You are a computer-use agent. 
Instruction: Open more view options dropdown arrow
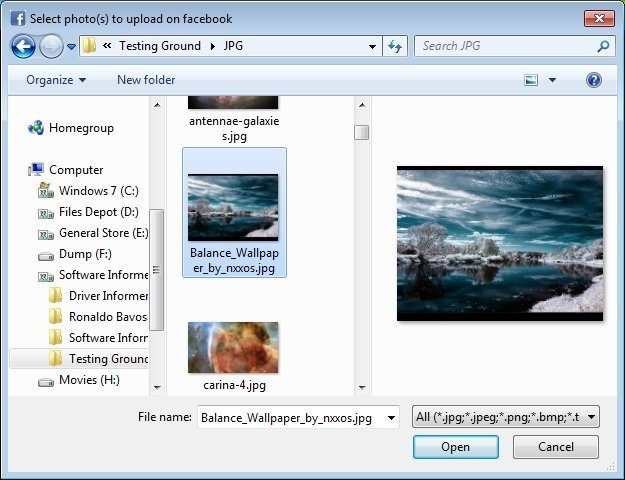[552, 80]
